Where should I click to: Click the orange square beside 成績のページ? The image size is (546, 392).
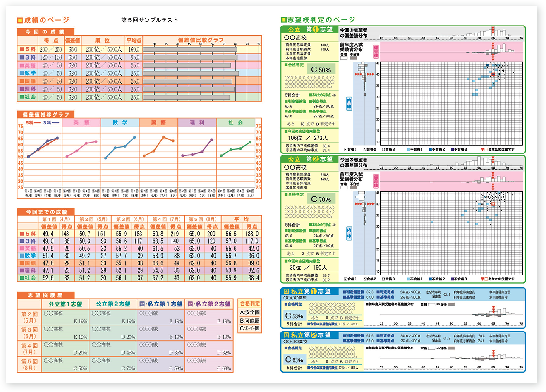(x=20, y=20)
